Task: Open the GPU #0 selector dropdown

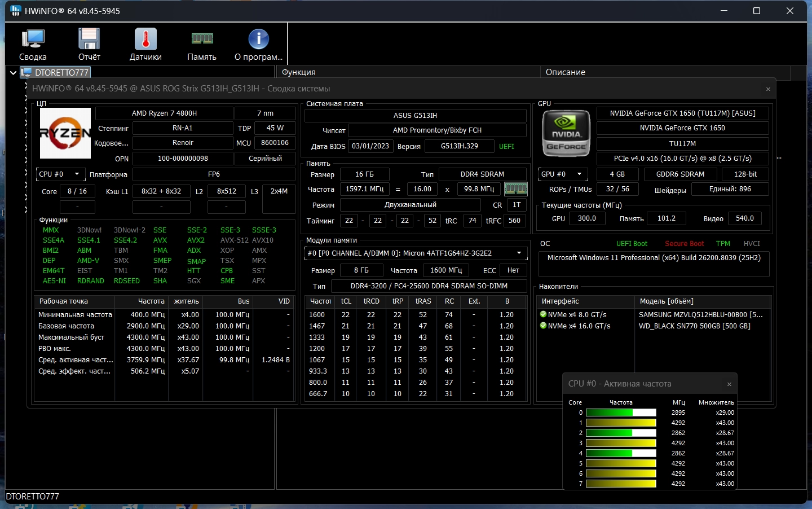Action: point(563,174)
